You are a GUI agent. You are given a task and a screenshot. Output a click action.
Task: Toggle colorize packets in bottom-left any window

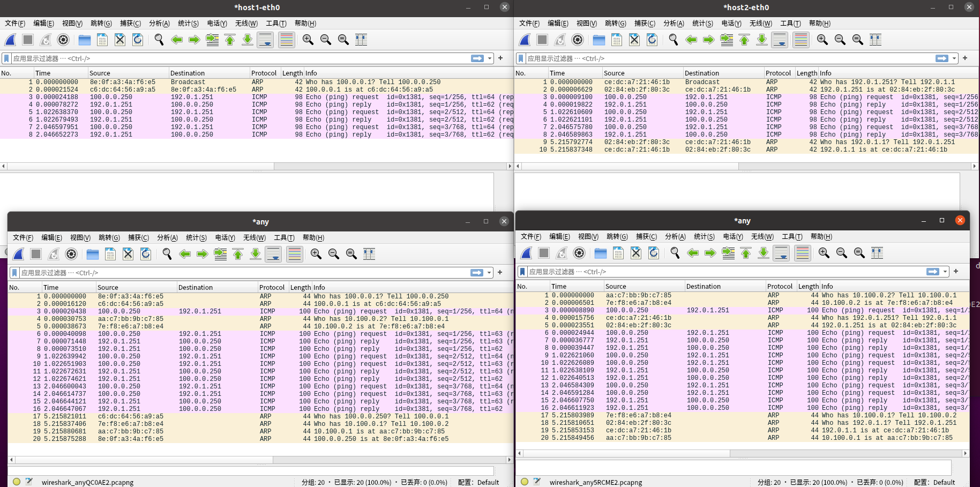tap(295, 254)
